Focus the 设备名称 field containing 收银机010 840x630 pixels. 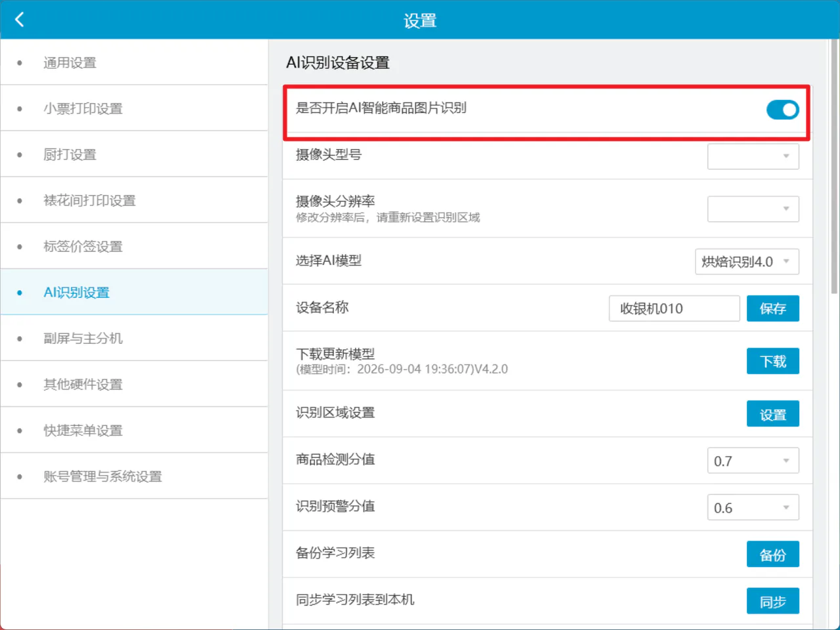[x=674, y=308]
